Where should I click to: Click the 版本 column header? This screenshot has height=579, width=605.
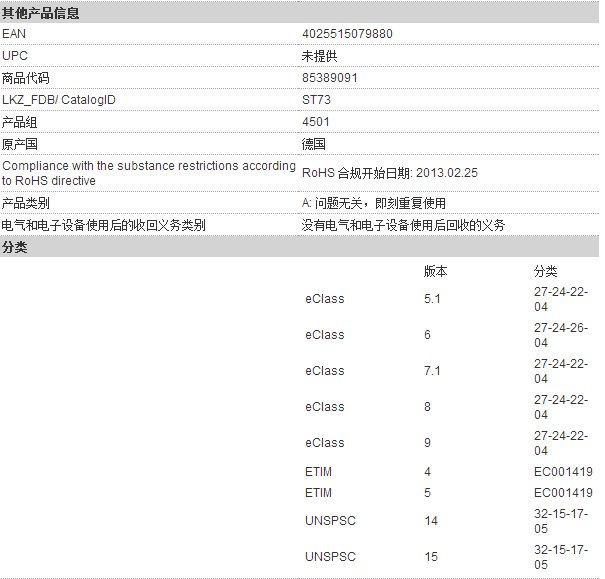436,271
